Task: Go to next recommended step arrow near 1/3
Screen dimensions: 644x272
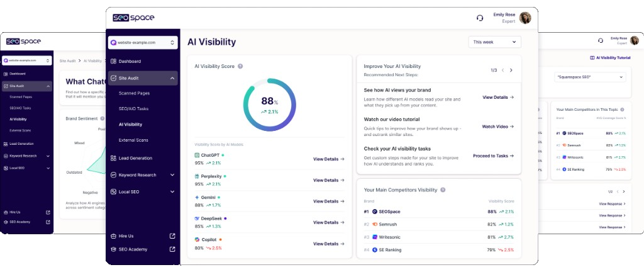Action: click(x=511, y=71)
